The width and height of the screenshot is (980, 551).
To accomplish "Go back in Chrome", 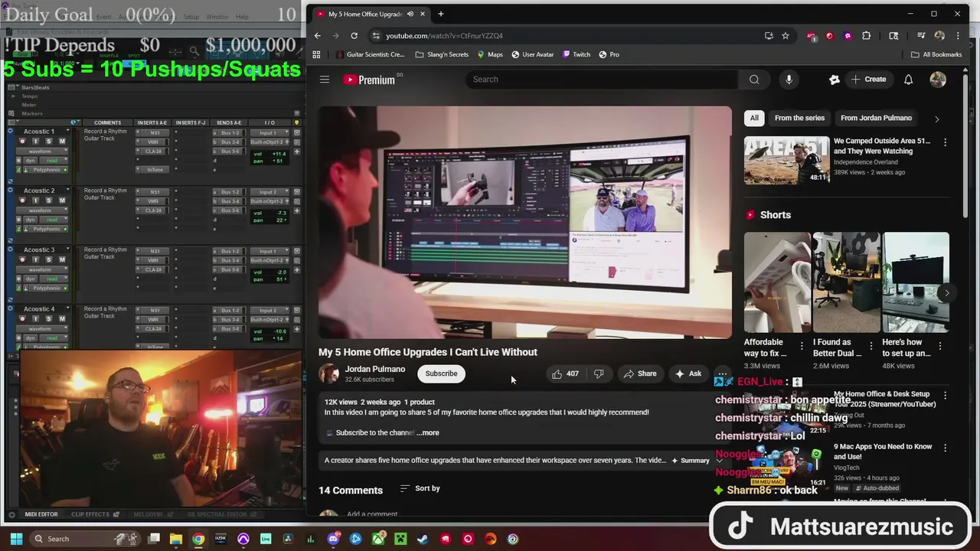I will coord(317,35).
